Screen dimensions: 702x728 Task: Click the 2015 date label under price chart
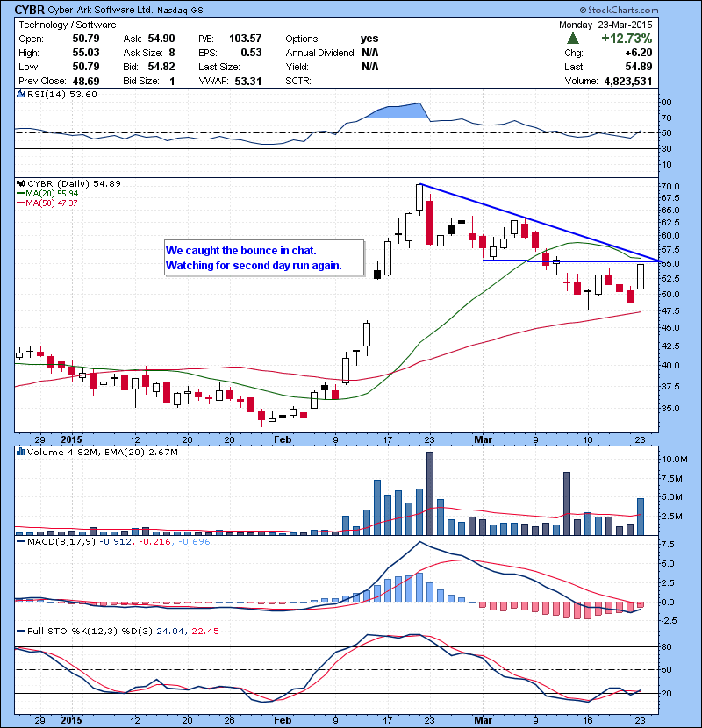(x=72, y=439)
